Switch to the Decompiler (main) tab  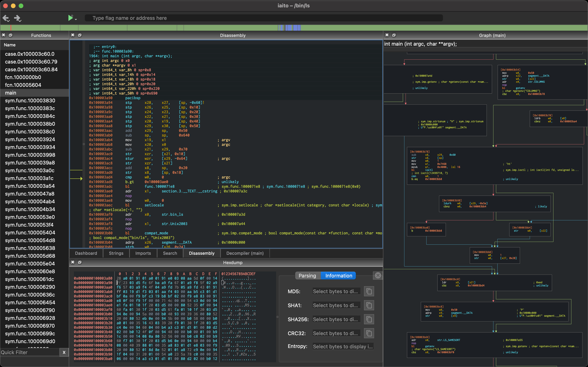[x=245, y=253]
